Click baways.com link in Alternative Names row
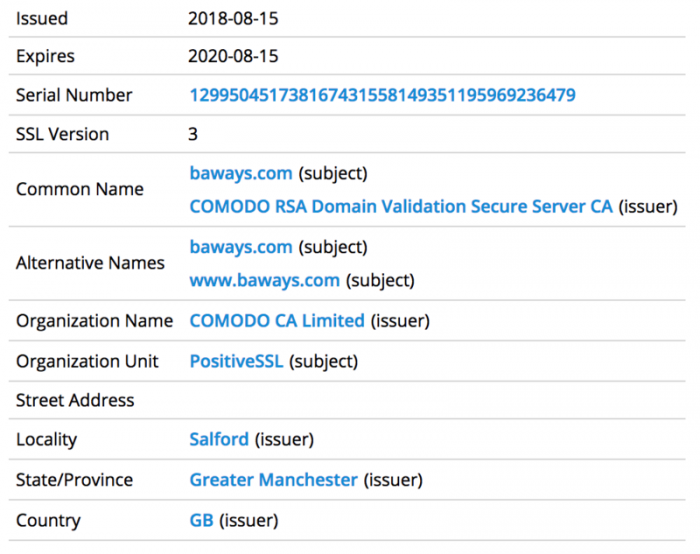 point(241,247)
